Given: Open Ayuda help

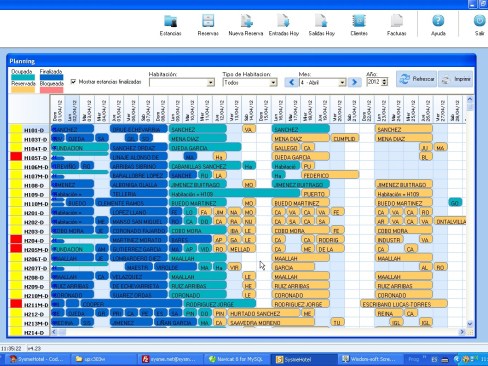Looking at the screenshot, I should pyautogui.click(x=438, y=25).
